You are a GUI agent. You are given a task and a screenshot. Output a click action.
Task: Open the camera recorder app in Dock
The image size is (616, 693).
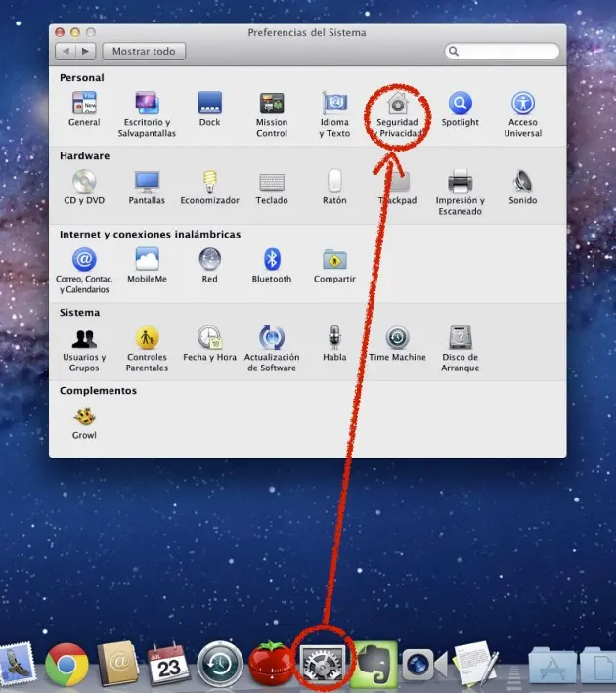point(424,665)
